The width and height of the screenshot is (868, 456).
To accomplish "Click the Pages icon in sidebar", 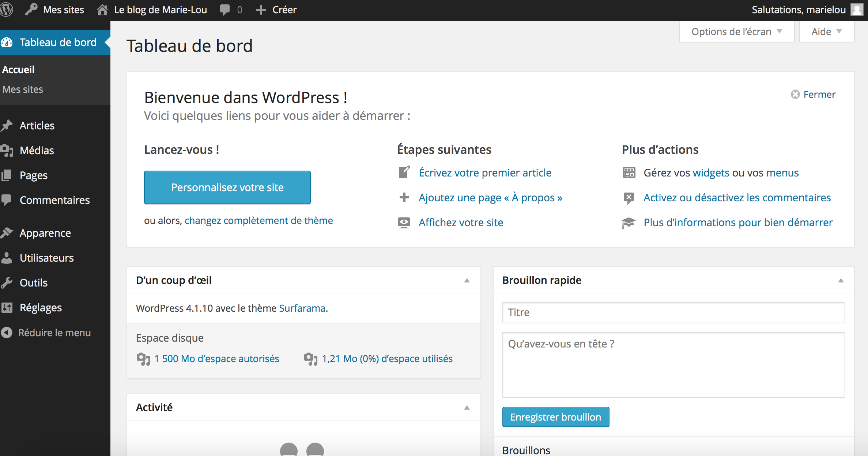I will coord(7,175).
